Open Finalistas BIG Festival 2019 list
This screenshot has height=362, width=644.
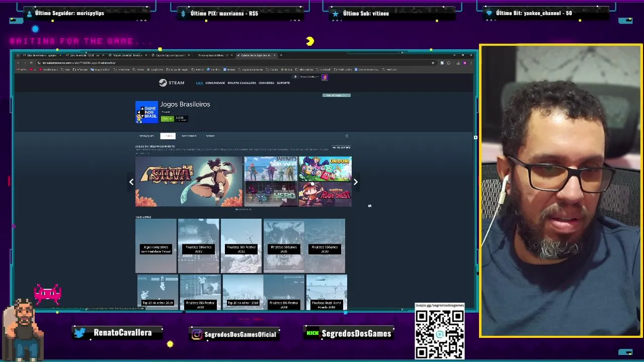coord(200,292)
